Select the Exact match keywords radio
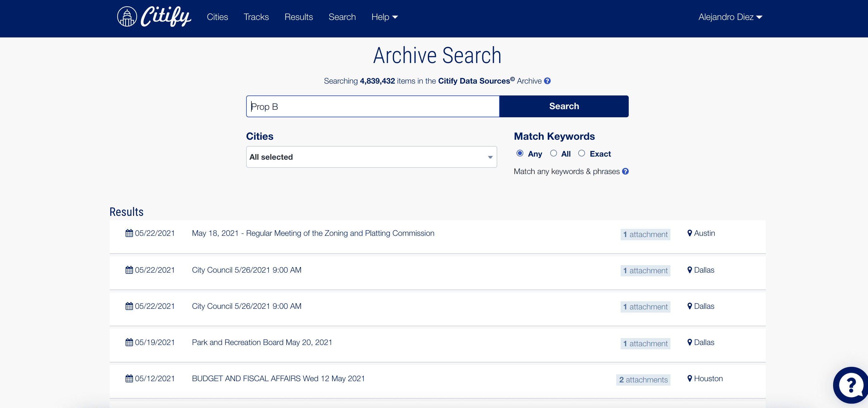The width and height of the screenshot is (868, 408). tap(582, 153)
